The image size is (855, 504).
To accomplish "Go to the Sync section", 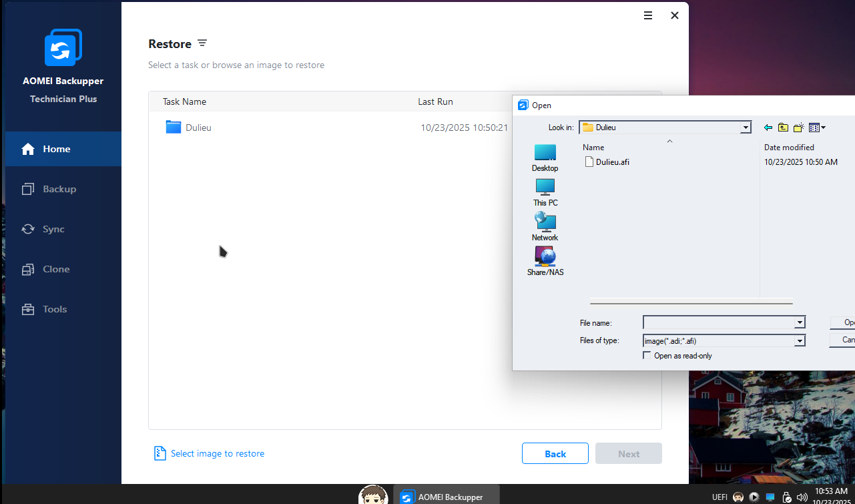I will coord(53,229).
